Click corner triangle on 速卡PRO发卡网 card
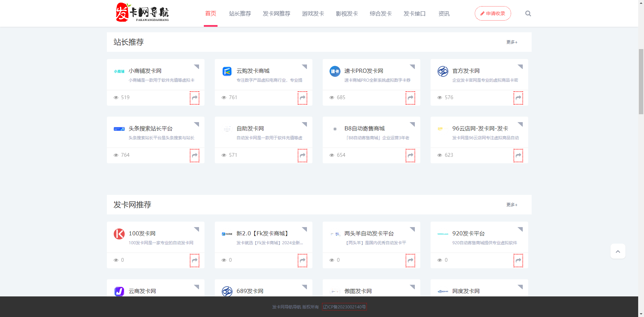Viewport: 644px width, 317px height. [413, 66]
